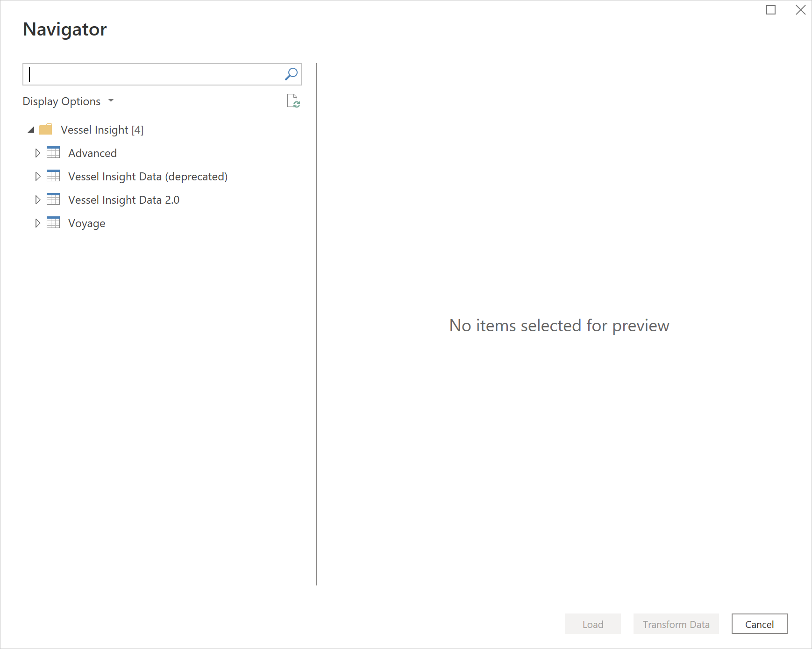Viewport: 812px width, 649px height.
Task: Maximize the Navigator dialog
Action: point(771,10)
